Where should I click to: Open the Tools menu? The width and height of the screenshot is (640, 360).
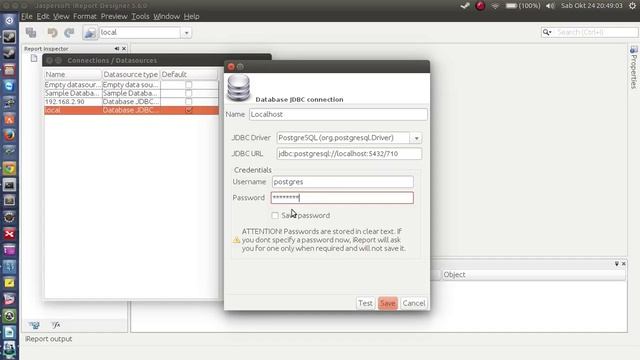pyautogui.click(x=140, y=16)
